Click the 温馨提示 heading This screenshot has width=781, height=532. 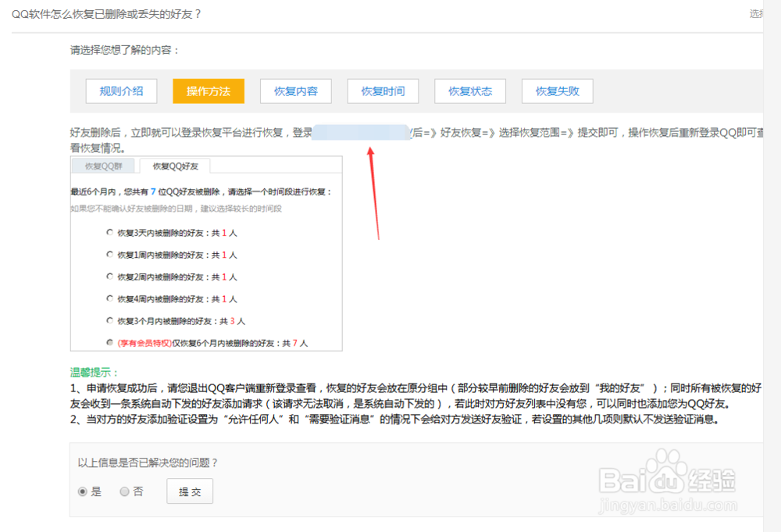pos(95,372)
